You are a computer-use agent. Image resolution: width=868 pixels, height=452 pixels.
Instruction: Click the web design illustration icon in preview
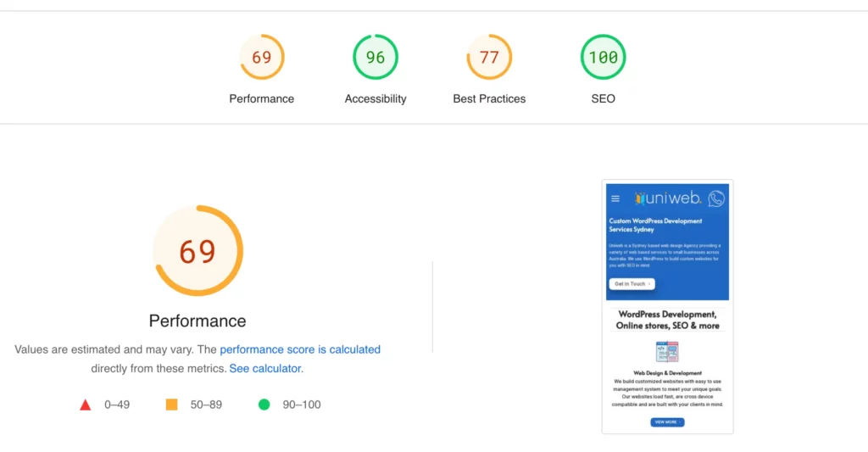pyautogui.click(x=667, y=352)
